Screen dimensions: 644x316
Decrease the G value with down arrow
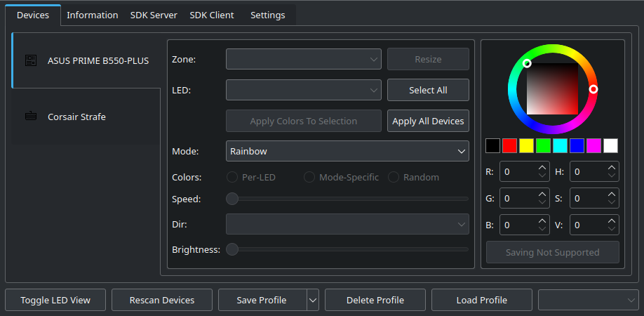[542, 203]
